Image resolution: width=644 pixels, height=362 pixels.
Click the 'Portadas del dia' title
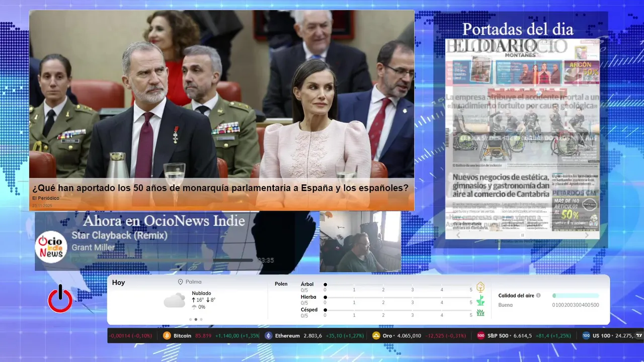(518, 29)
